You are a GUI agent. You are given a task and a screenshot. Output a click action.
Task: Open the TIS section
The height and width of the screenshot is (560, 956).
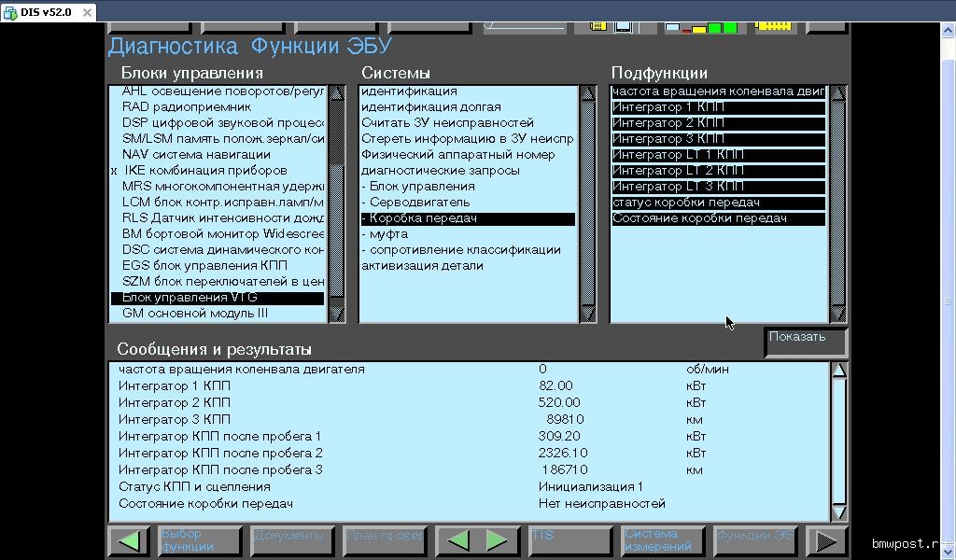(570, 540)
